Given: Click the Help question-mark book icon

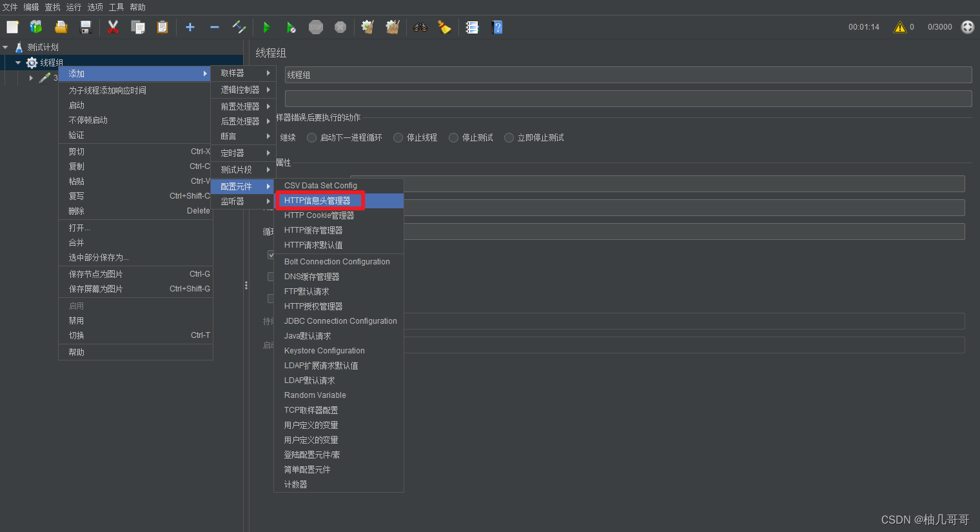Looking at the screenshot, I should coord(497,27).
